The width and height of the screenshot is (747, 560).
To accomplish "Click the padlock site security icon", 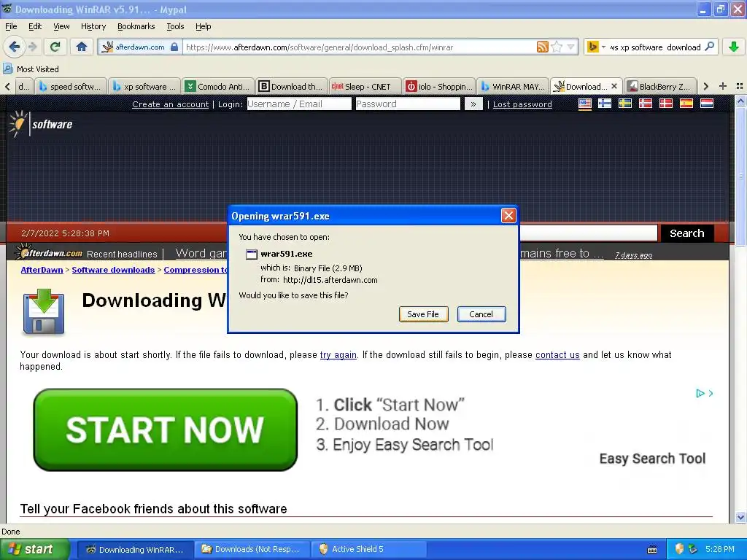I will click(x=174, y=47).
